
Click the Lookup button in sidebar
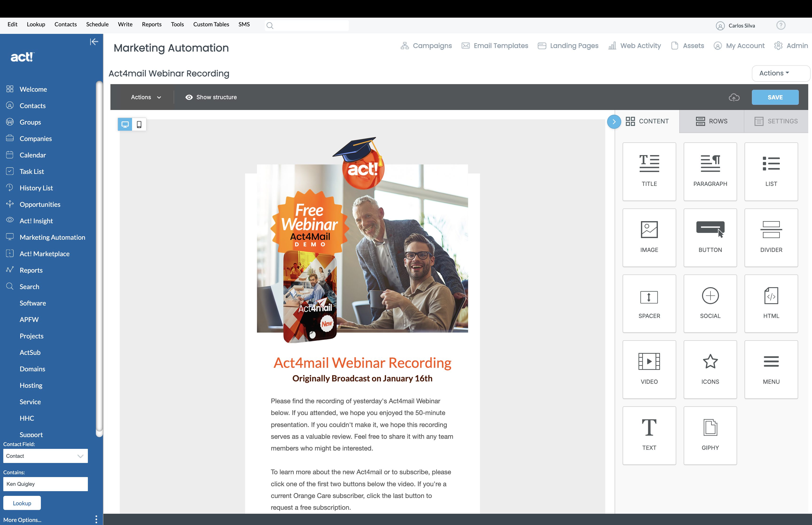pos(22,503)
